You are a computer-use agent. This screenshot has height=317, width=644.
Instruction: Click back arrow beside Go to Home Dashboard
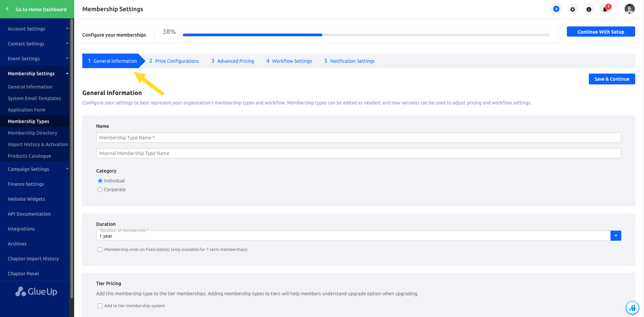pos(7,9)
